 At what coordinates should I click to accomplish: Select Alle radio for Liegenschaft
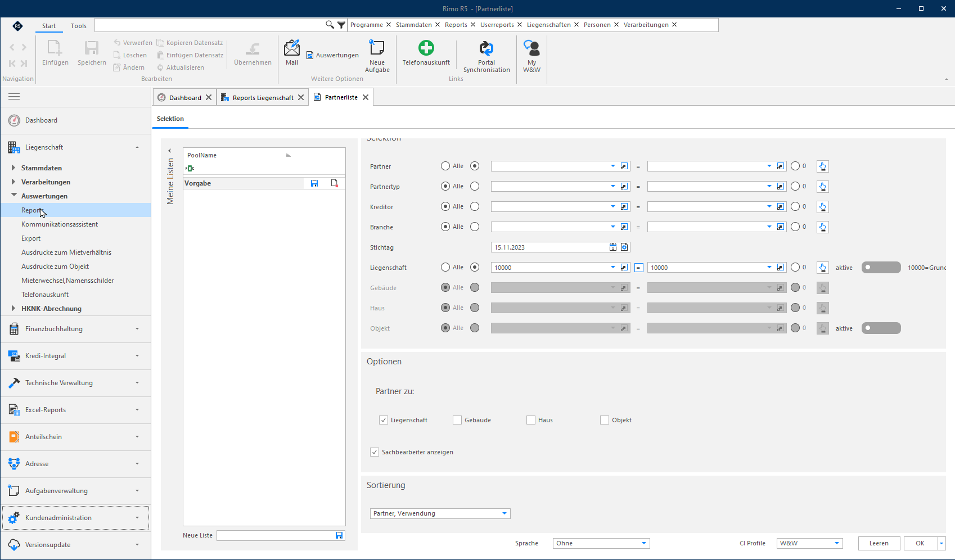point(445,267)
